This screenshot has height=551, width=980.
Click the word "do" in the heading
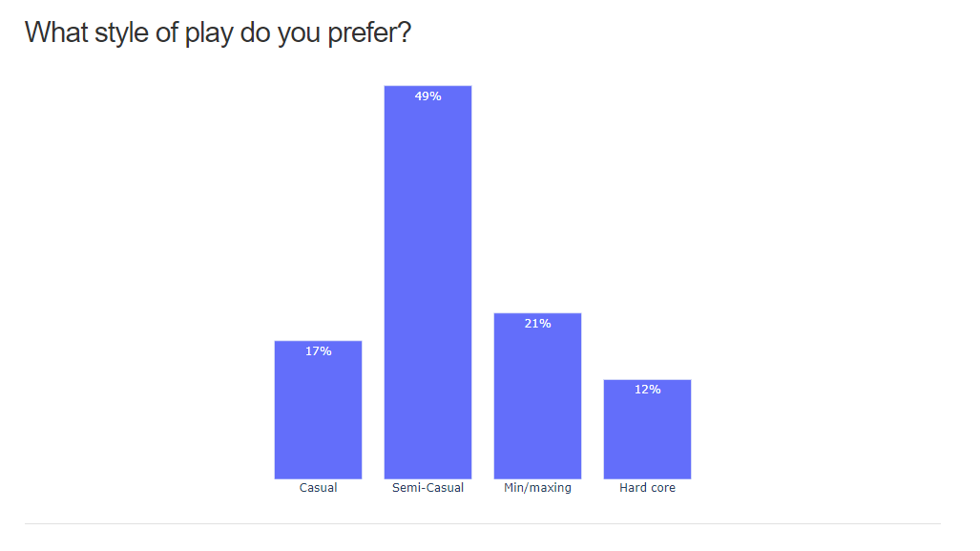pyautogui.click(x=255, y=32)
